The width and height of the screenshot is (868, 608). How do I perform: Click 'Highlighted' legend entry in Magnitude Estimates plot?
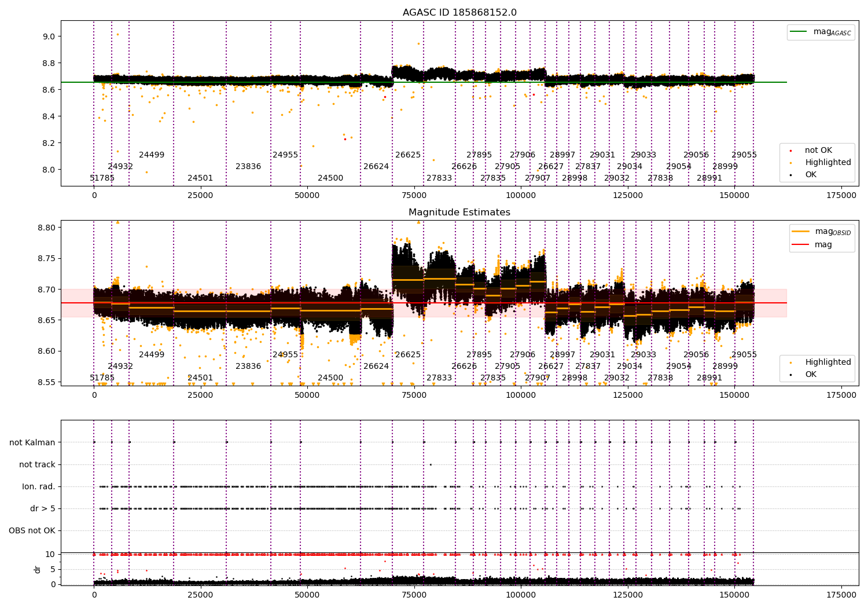tap(821, 362)
